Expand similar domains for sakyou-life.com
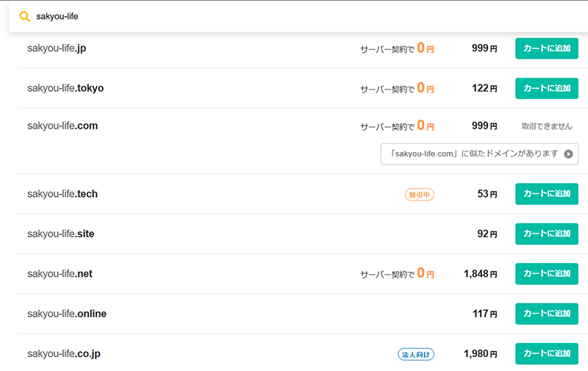This screenshot has height=371, width=588. point(478,154)
